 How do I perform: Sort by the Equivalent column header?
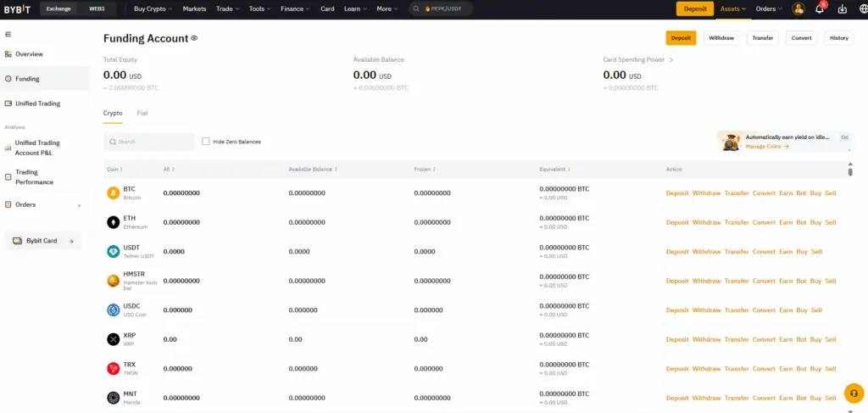pyautogui.click(x=554, y=170)
